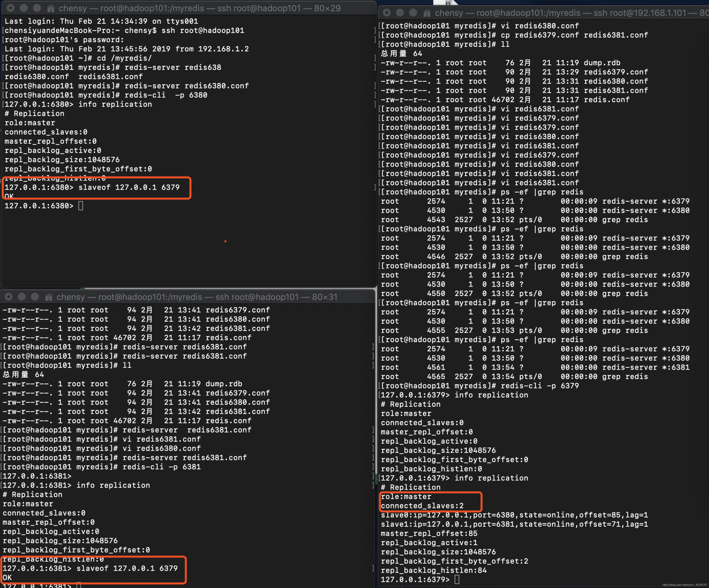Close the 80×29 terminal window
Image resolution: width=709 pixels, height=588 pixels.
click(x=11, y=8)
